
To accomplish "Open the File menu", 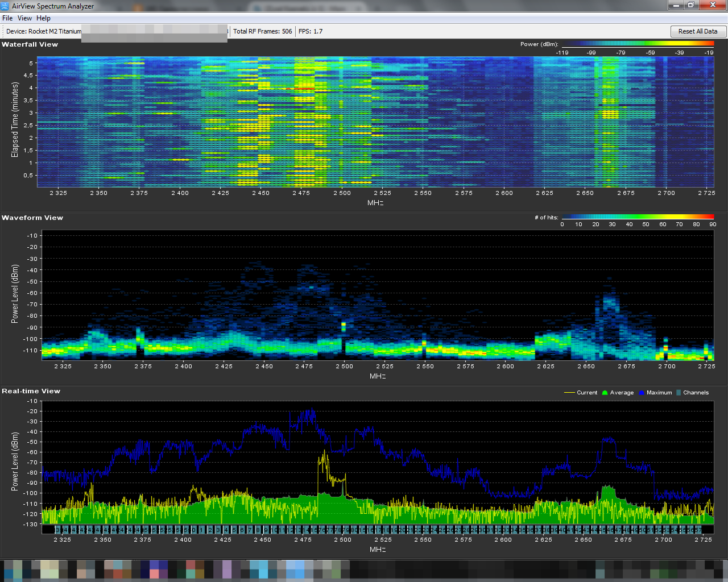I will (x=7, y=18).
